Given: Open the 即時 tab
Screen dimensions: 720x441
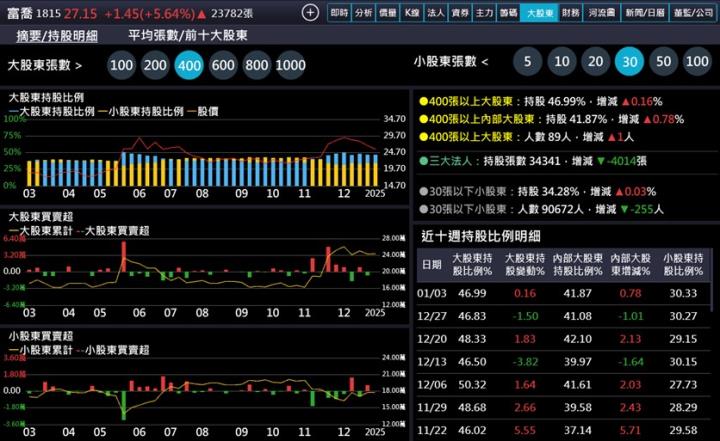Looking at the screenshot, I should [x=339, y=13].
